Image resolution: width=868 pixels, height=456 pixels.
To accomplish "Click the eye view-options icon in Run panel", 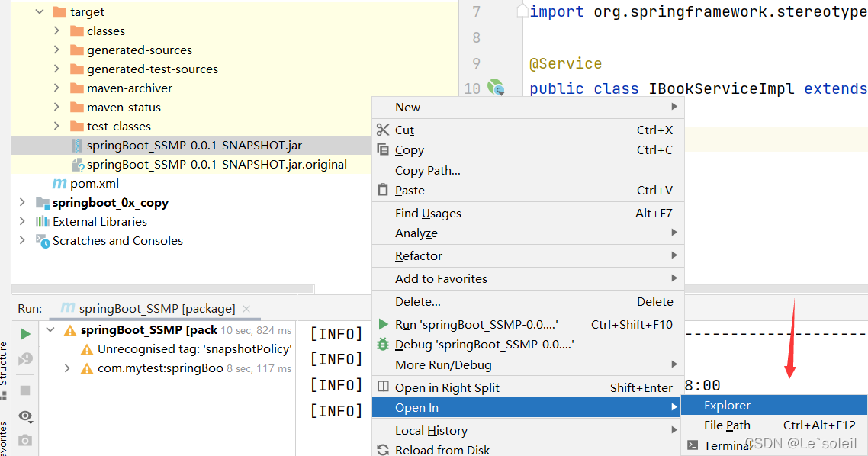I will click(x=25, y=416).
